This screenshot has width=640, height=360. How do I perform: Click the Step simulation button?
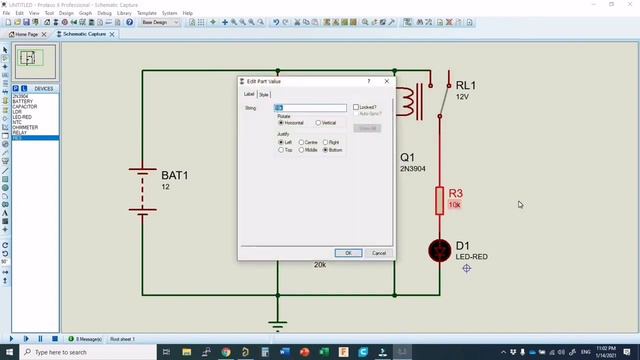[x=26, y=339]
